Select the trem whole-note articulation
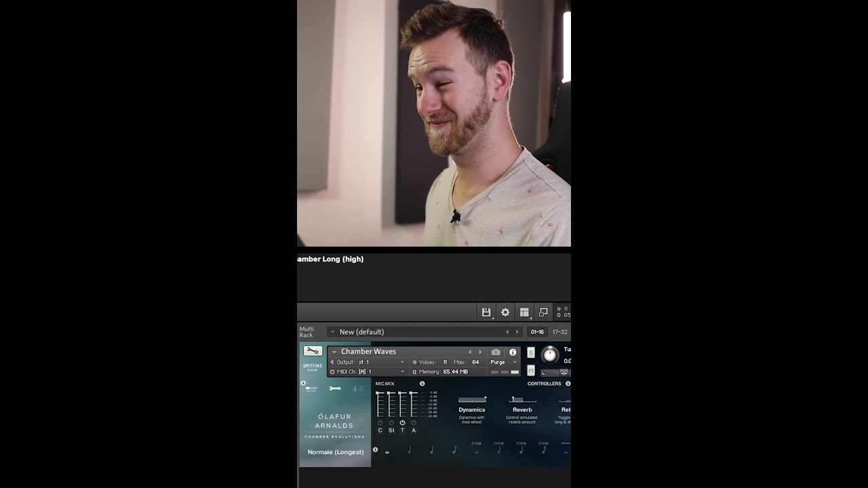The image size is (868, 488). (476, 448)
